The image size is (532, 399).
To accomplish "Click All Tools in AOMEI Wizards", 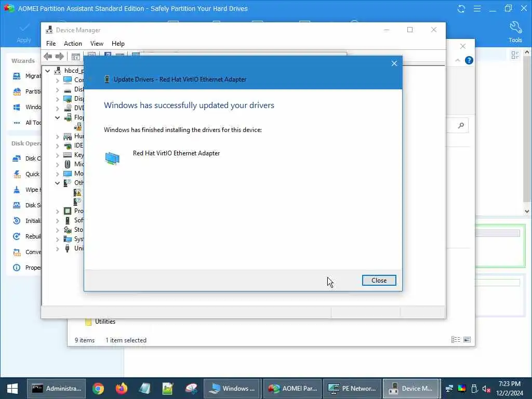I will 26,123.
